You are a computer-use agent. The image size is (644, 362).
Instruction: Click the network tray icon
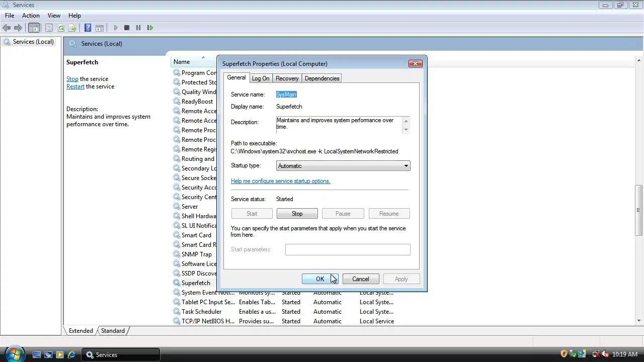click(596, 354)
